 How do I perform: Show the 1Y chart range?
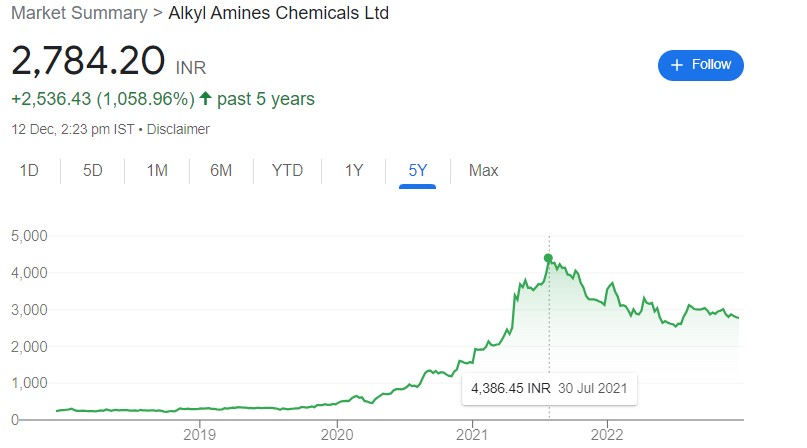point(354,170)
